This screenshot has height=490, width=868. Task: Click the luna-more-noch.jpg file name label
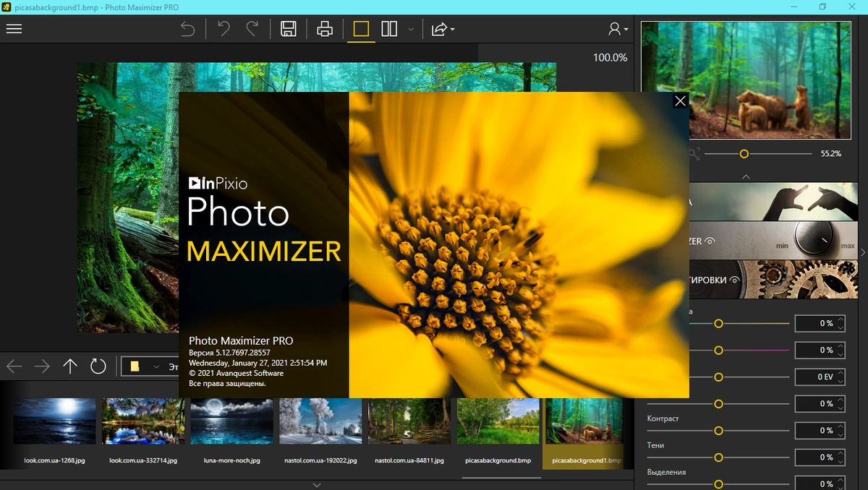pos(232,460)
